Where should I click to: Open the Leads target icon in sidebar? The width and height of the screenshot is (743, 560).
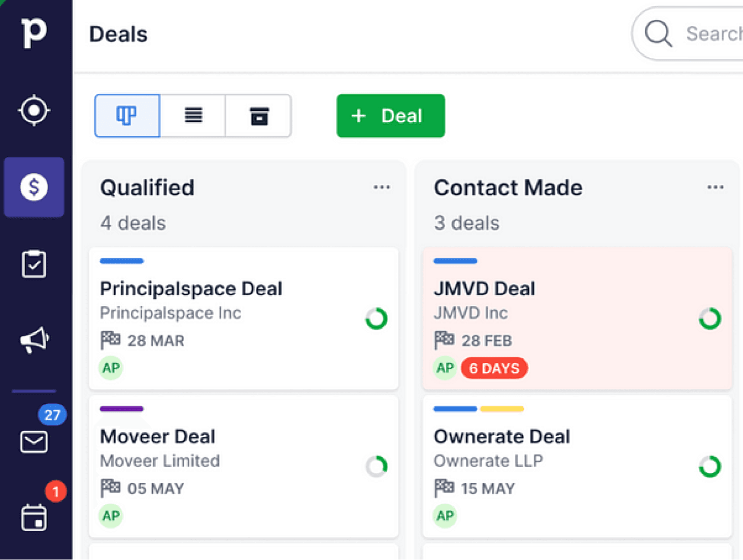pos(34,110)
